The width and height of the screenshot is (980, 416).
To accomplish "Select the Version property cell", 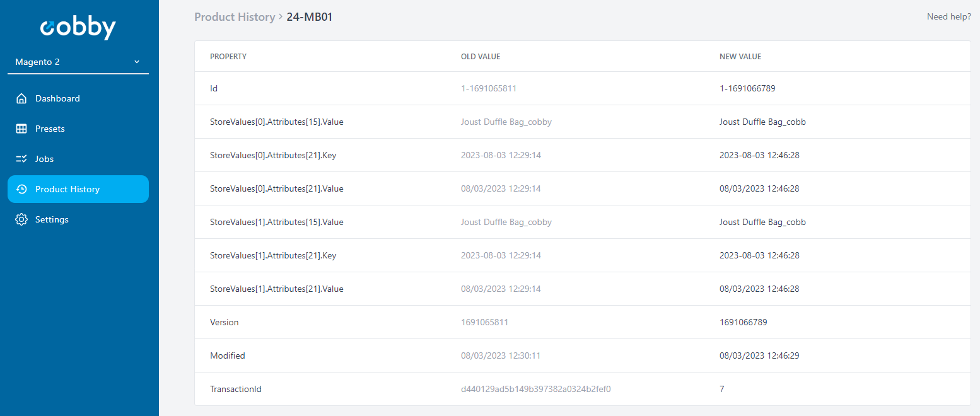I will tap(225, 323).
